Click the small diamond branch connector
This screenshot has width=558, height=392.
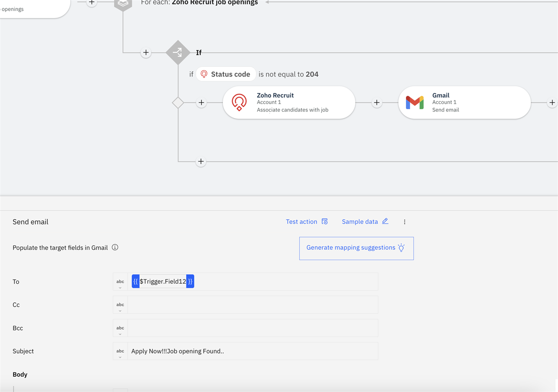click(x=178, y=103)
